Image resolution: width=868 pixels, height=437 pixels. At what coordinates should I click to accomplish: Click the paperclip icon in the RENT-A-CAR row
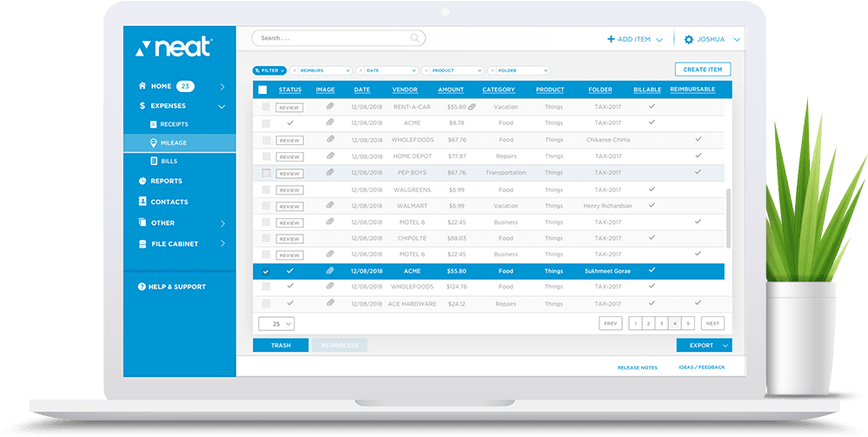pyautogui.click(x=329, y=107)
